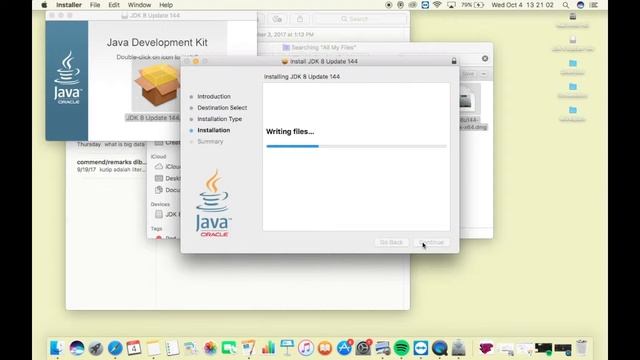
Task: Open FaceTime green icon in dock
Action: [229, 348]
